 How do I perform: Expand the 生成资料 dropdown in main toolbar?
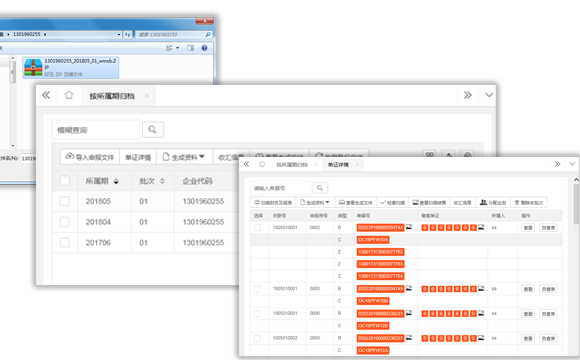coord(184,157)
